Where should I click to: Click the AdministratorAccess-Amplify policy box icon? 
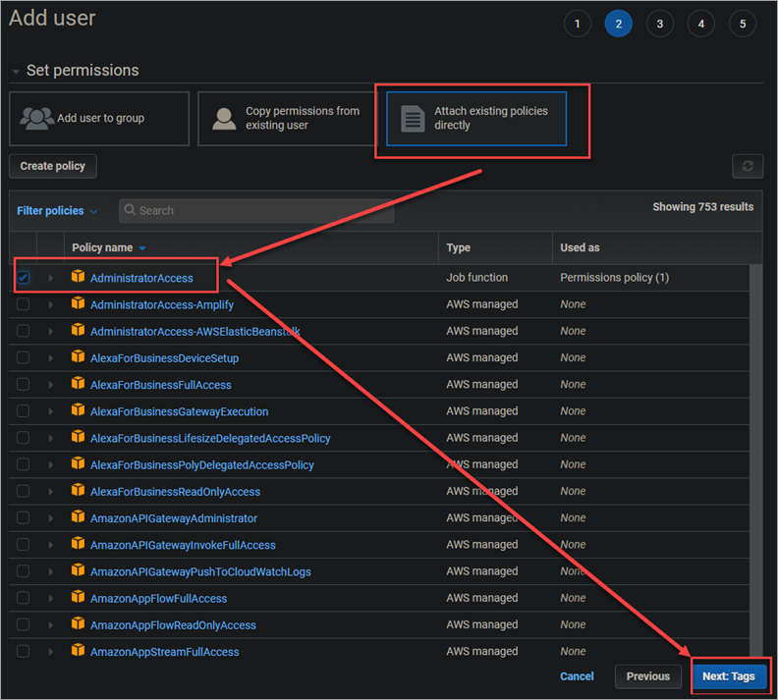click(78, 303)
